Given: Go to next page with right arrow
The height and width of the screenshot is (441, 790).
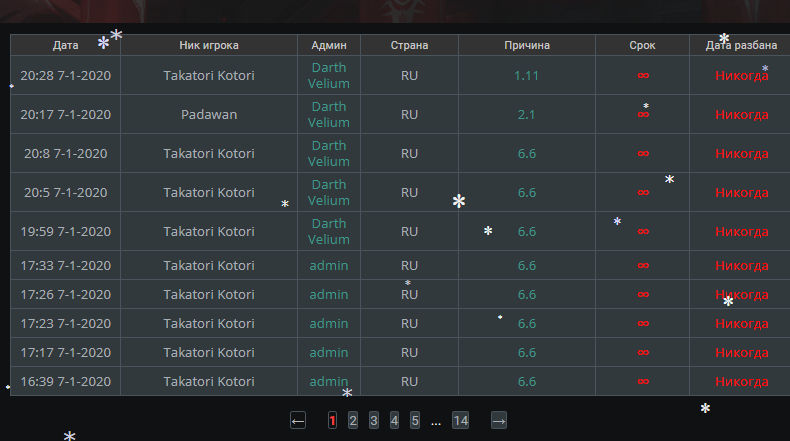Looking at the screenshot, I should click(x=499, y=421).
